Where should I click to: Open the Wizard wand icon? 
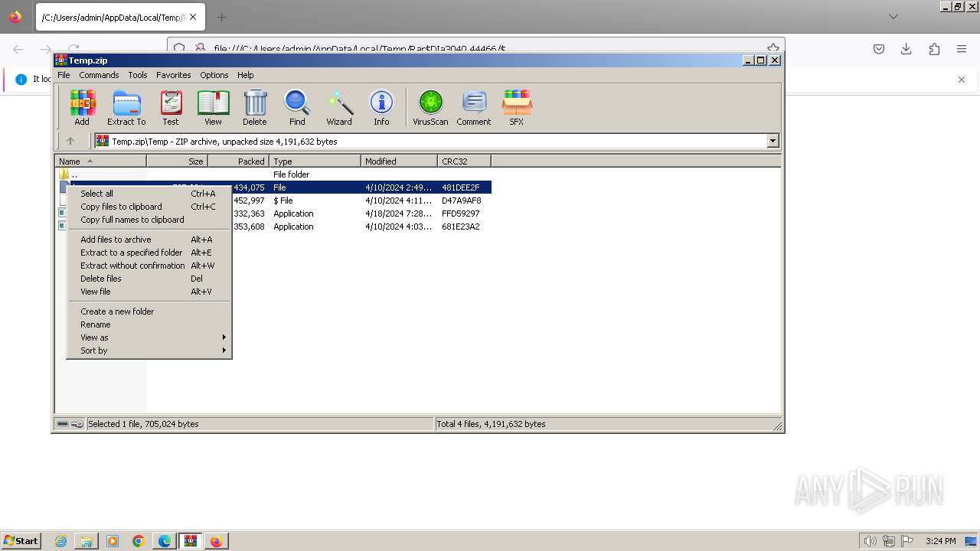339,107
